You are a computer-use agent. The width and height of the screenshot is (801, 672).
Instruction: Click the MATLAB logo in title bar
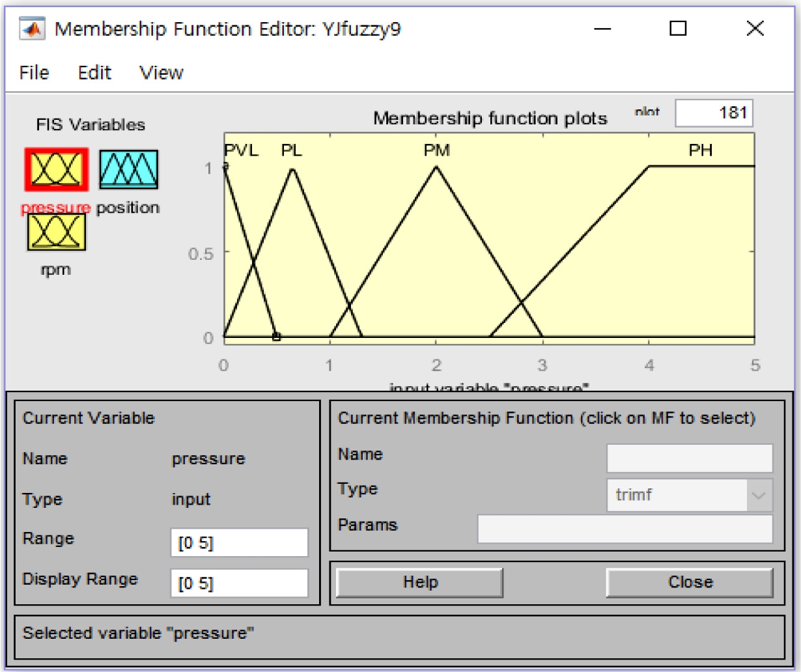point(34,29)
